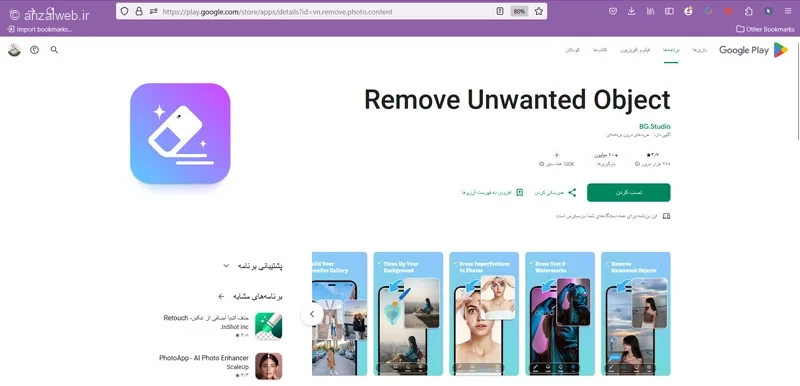Image resolution: width=800 pixels, height=386 pixels.
Task: Open the Games (بازی‌ها) tab
Action: (699, 50)
